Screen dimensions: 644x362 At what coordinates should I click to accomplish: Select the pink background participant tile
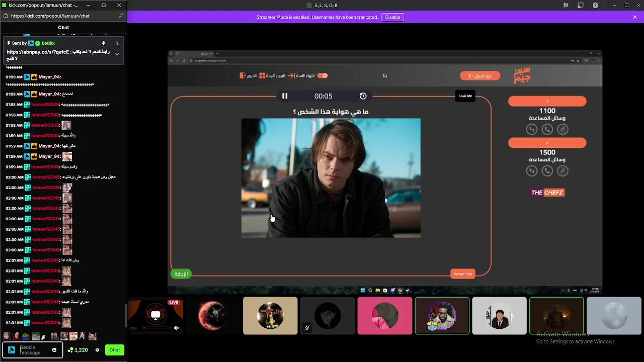click(385, 316)
